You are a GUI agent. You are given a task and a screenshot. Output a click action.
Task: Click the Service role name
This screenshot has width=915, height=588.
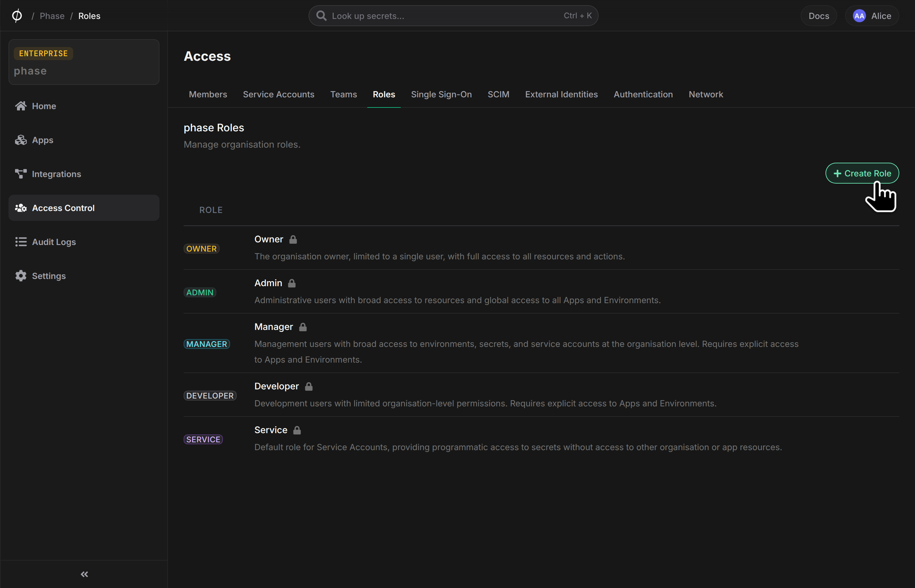271,430
